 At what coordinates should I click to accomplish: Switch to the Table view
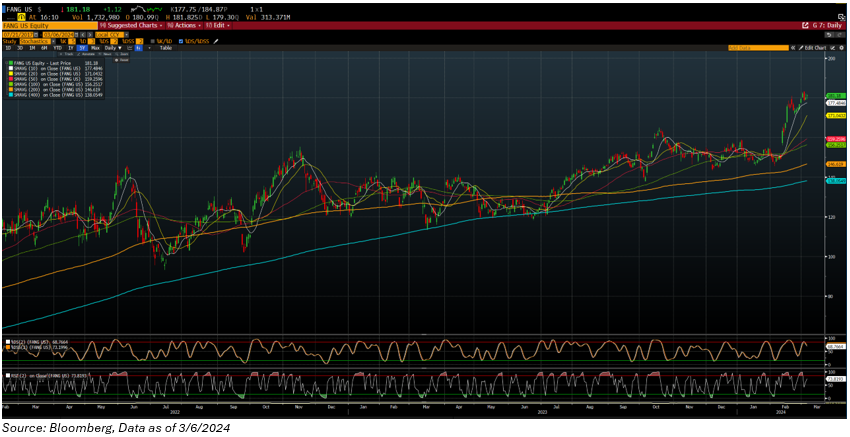[166, 47]
